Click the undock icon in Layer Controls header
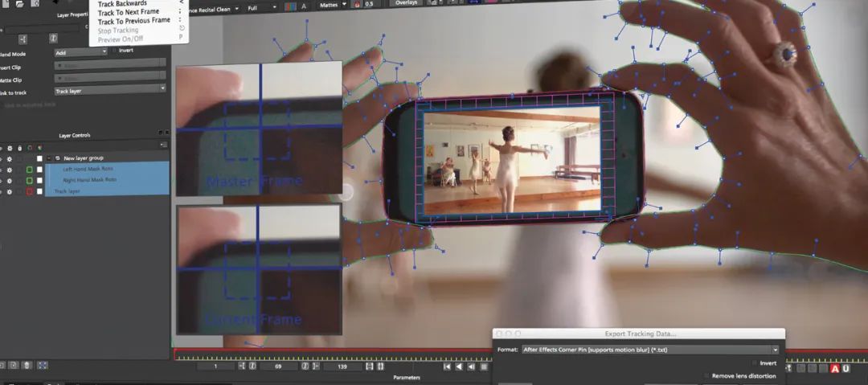This screenshot has height=385, width=868. click(161, 133)
